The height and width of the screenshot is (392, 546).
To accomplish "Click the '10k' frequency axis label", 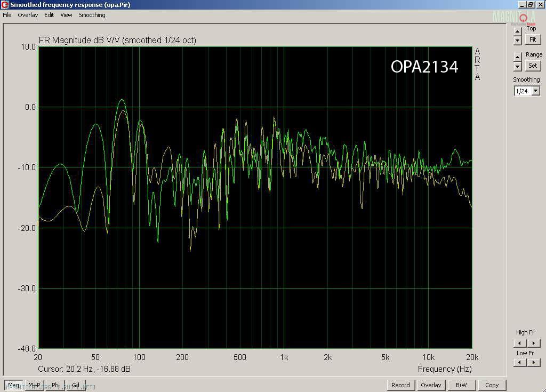I will (x=429, y=357).
